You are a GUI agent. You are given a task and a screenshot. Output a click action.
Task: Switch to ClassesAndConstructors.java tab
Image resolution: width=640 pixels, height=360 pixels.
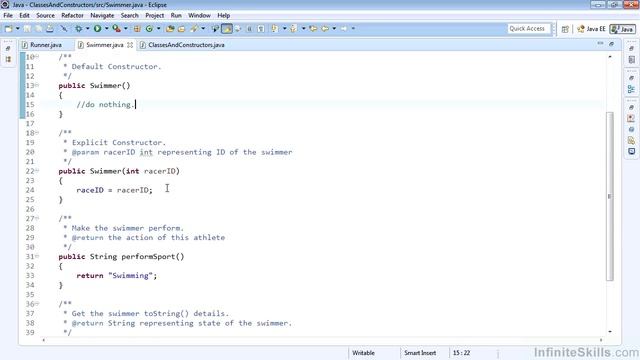(182, 45)
